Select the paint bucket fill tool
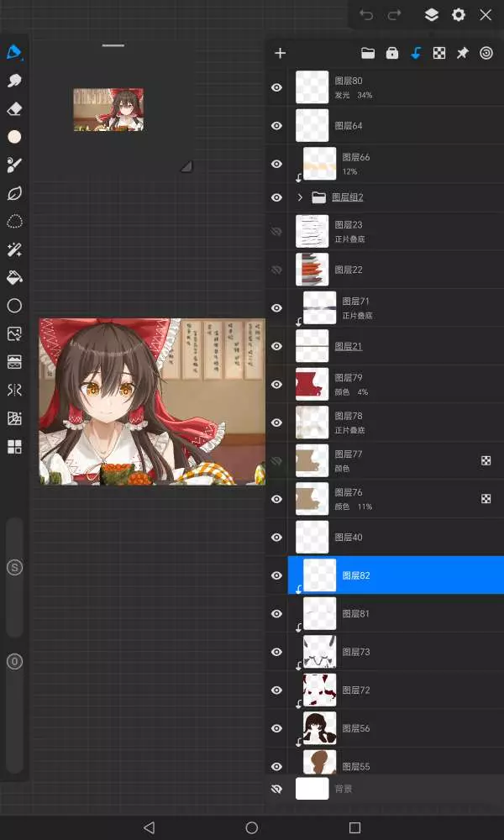The image size is (504, 840). [14, 277]
